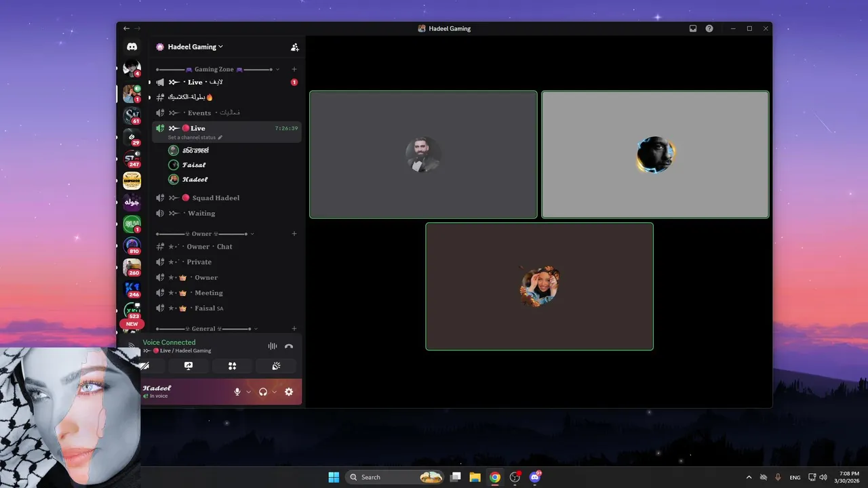This screenshot has height=488, width=868.
Task: Open Discord direct messages home icon
Action: [132, 47]
